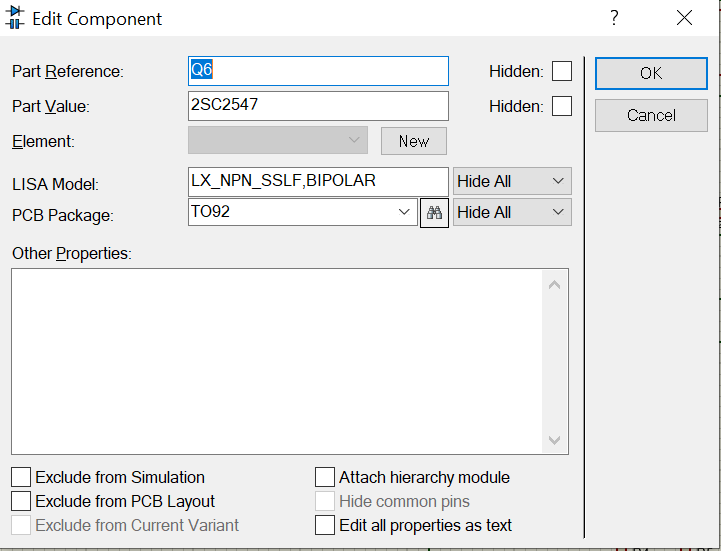Viewport: 721px width, 551px height.
Task: Close the Edit Component dialog
Action: click(684, 18)
